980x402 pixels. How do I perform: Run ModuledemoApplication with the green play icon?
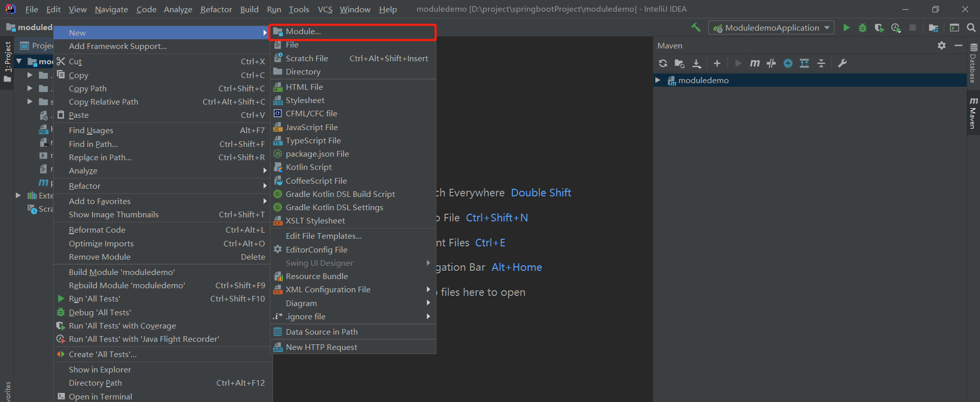(846, 28)
